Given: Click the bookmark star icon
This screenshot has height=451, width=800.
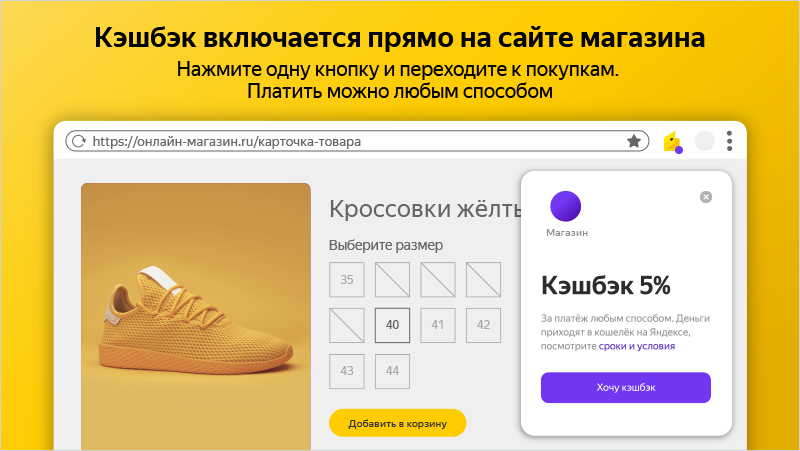Looking at the screenshot, I should click(634, 141).
